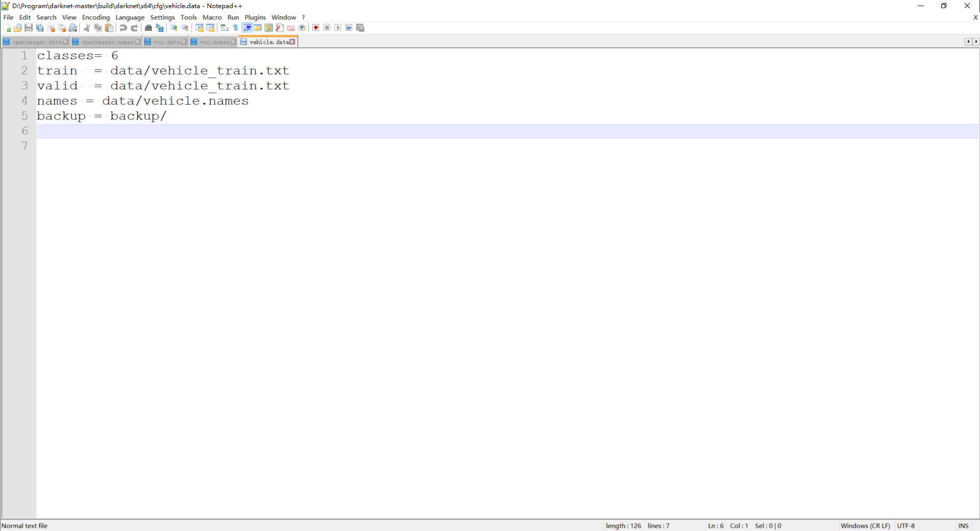This screenshot has height=531, width=980.
Task: Click the scroll right arrow on tab bar
Action: pos(976,42)
